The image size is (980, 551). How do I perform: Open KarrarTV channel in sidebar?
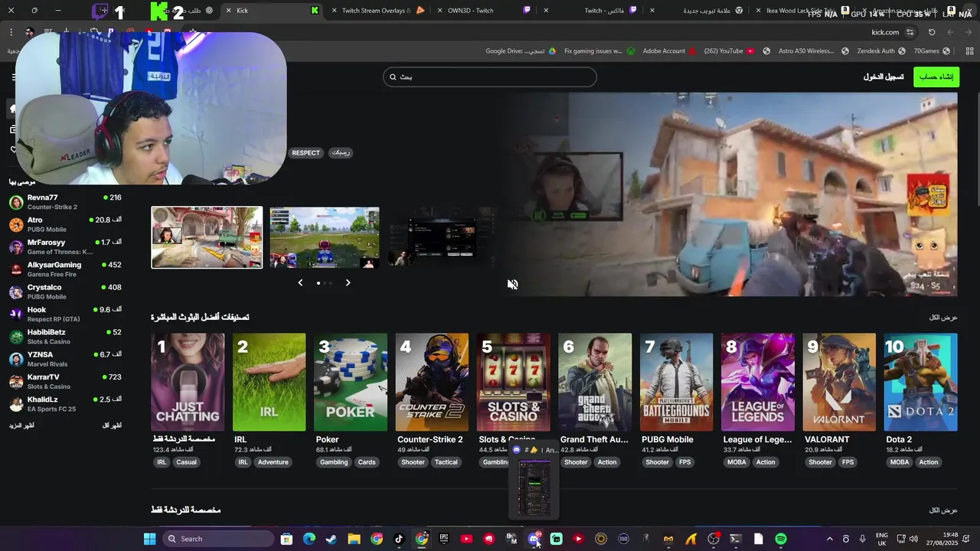(x=65, y=382)
